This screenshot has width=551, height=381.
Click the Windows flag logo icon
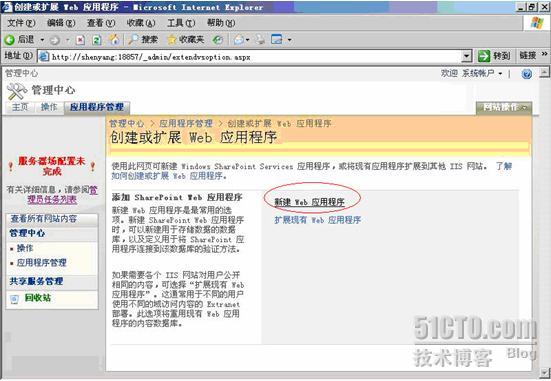point(536,23)
